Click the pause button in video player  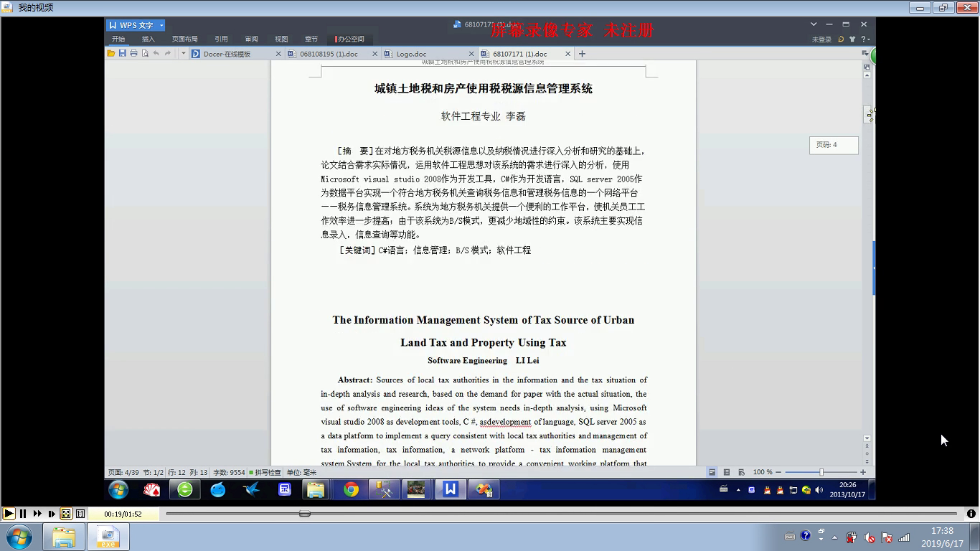23,514
